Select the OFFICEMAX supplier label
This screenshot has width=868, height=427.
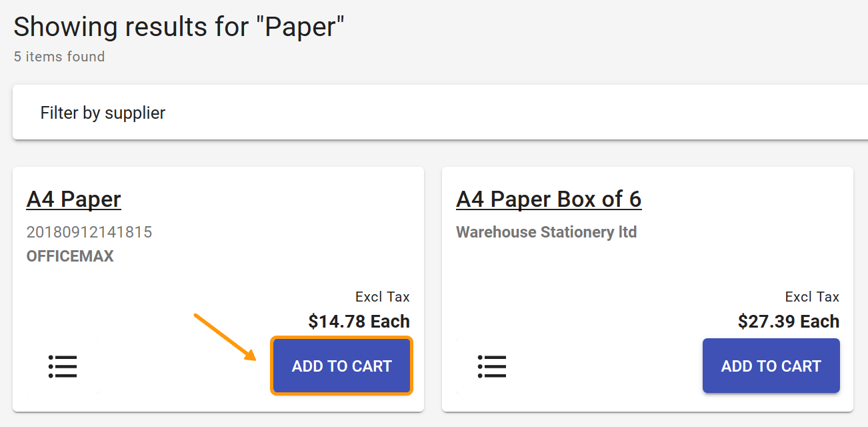[x=70, y=256]
